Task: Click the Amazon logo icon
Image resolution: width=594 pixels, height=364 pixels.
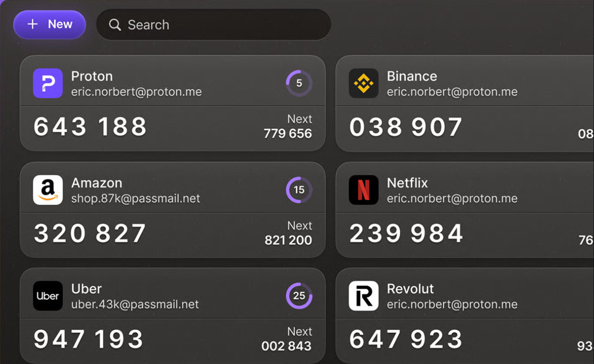Action: pyautogui.click(x=48, y=190)
